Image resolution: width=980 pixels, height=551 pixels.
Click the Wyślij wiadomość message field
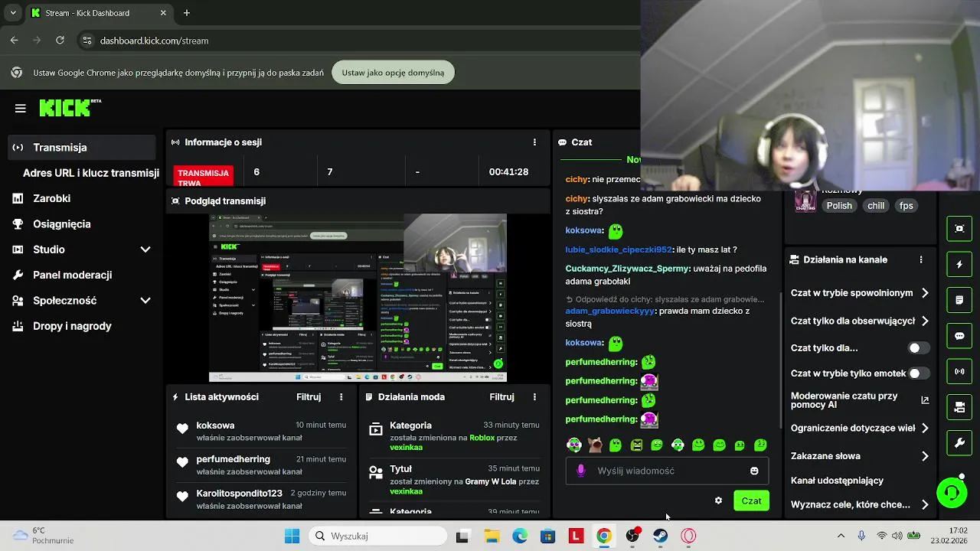667,471
